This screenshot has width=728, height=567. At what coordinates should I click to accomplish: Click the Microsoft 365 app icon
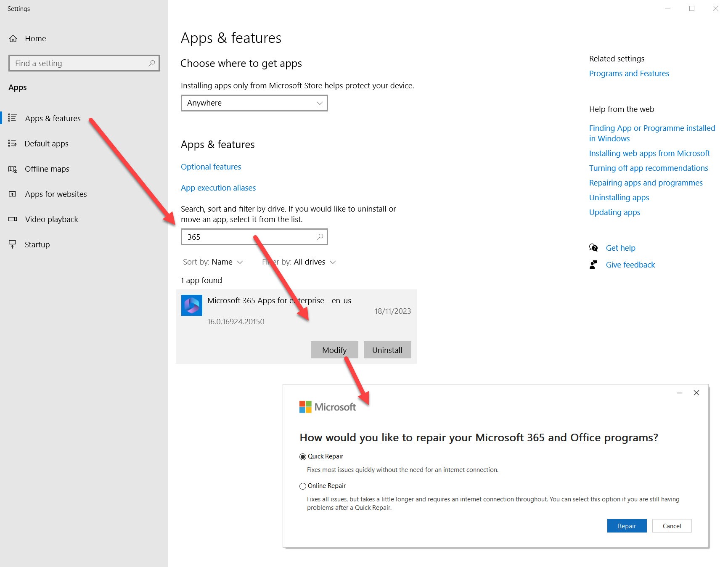point(192,305)
